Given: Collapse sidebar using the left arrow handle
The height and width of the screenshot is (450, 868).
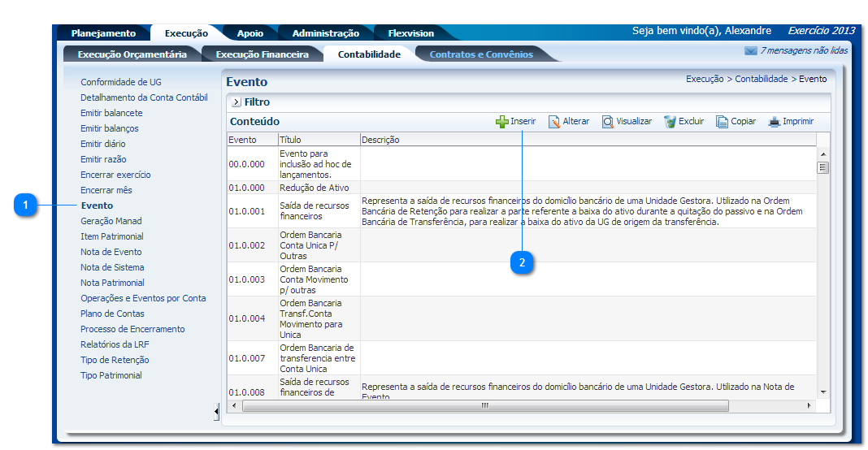Looking at the screenshot, I should (x=216, y=412).
